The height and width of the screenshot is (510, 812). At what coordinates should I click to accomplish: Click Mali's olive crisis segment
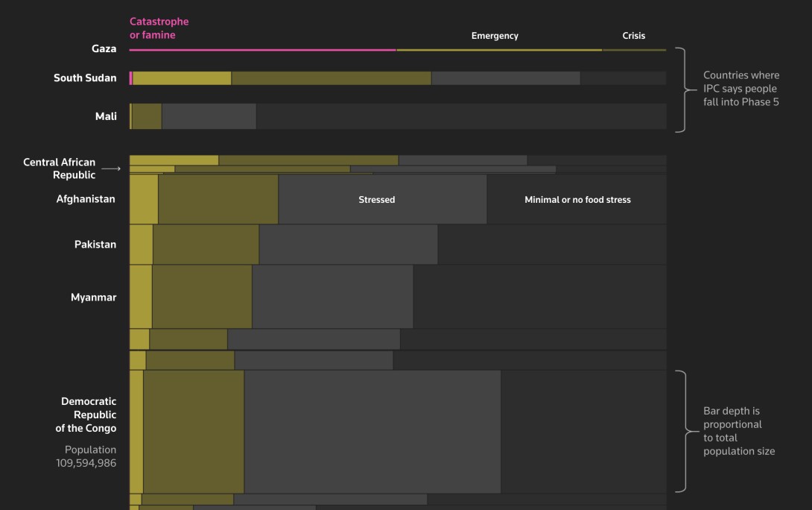(147, 116)
